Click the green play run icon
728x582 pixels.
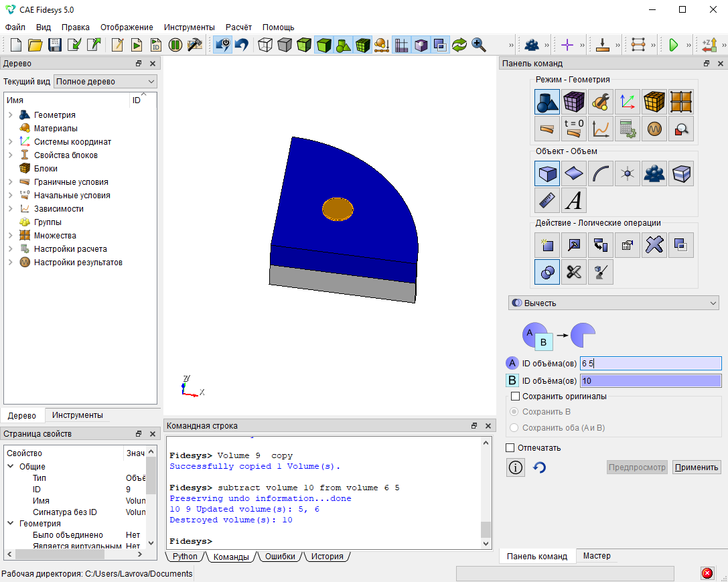click(673, 45)
